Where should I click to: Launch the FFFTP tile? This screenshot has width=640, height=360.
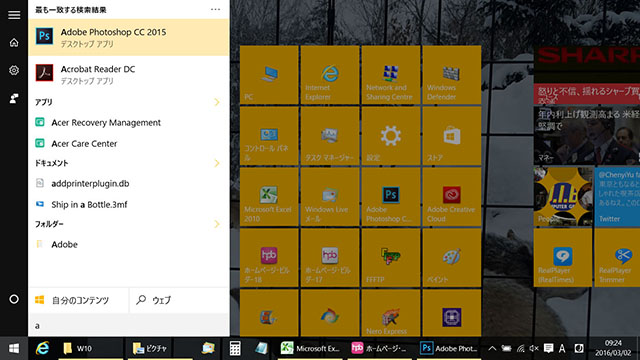tap(391, 258)
